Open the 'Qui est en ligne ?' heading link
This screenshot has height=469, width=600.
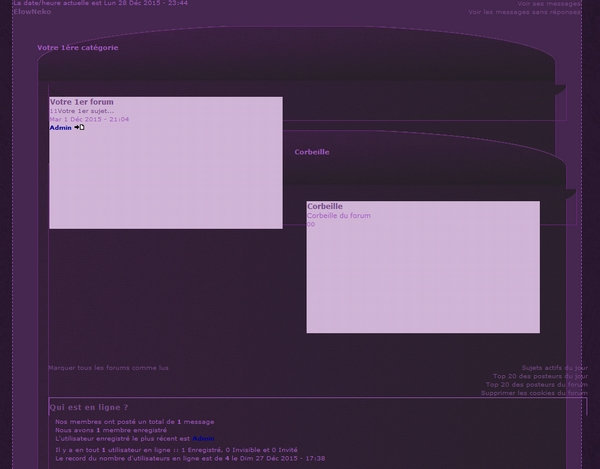(89, 407)
